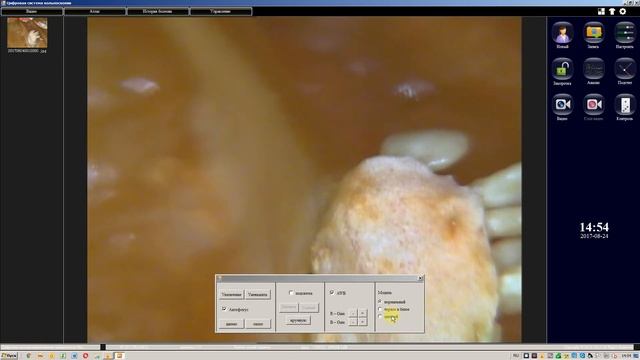
Task: Click the RU language indicator in system tray
Action: (x=516, y=356)
